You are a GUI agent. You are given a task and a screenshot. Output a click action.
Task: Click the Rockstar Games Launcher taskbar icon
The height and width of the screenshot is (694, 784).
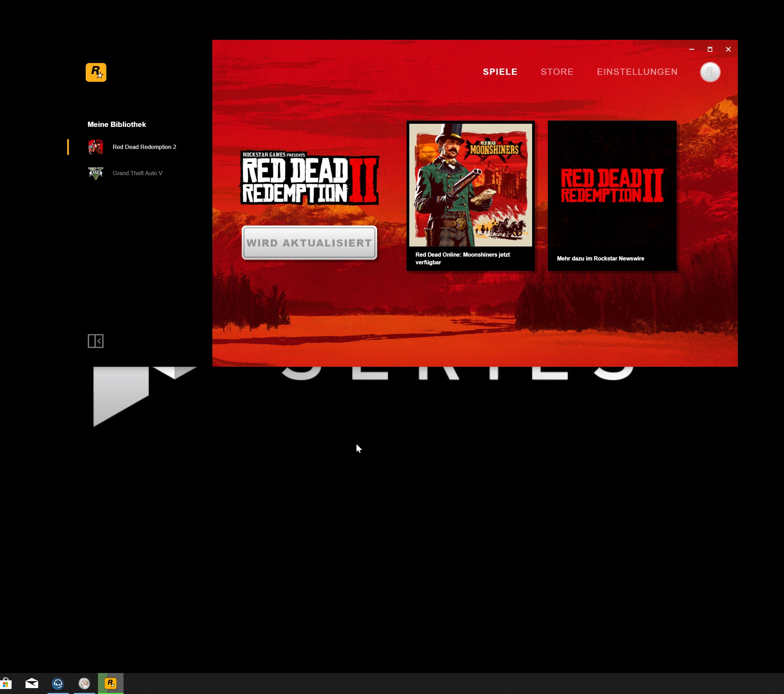[111, 683]
